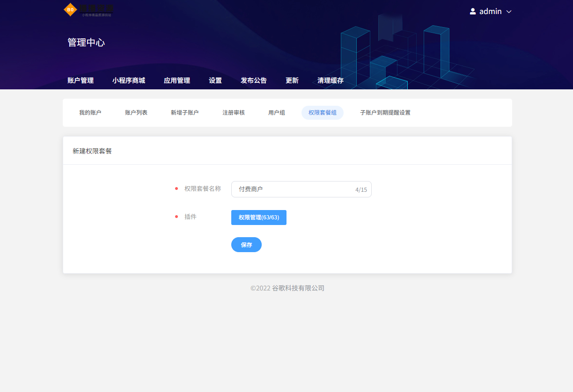Open the 小程序商城 menu
This screenshot has height=392, width=573.
point(129,80)
